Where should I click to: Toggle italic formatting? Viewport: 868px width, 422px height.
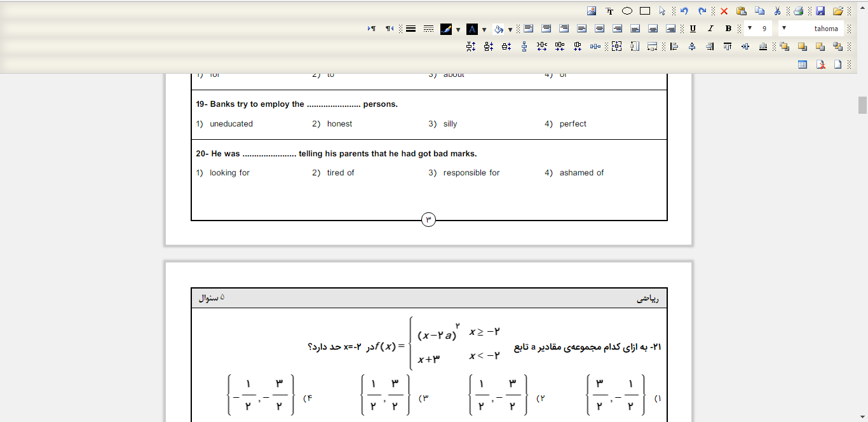pyautogui.click(x=710, y=29)
